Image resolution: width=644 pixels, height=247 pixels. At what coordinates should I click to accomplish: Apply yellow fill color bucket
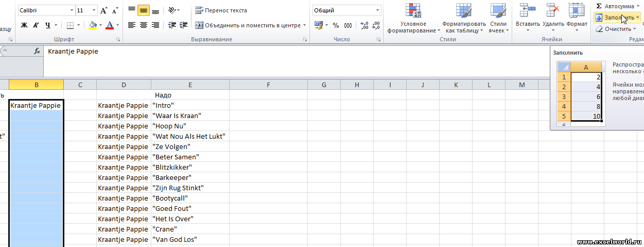click(x=93, y=25)
